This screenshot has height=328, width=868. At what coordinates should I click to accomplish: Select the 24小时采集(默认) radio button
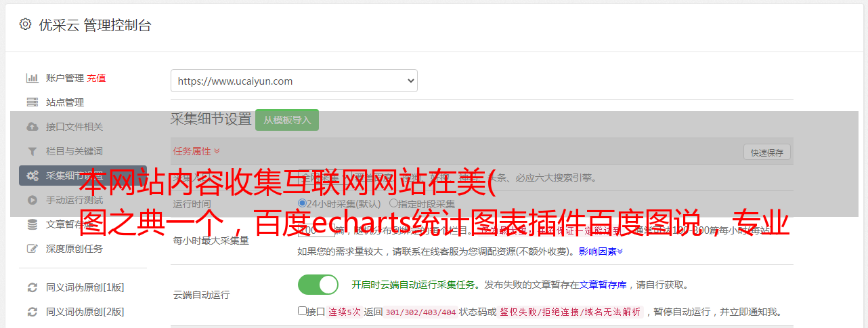pyautogui.click(x=302, y=203)
